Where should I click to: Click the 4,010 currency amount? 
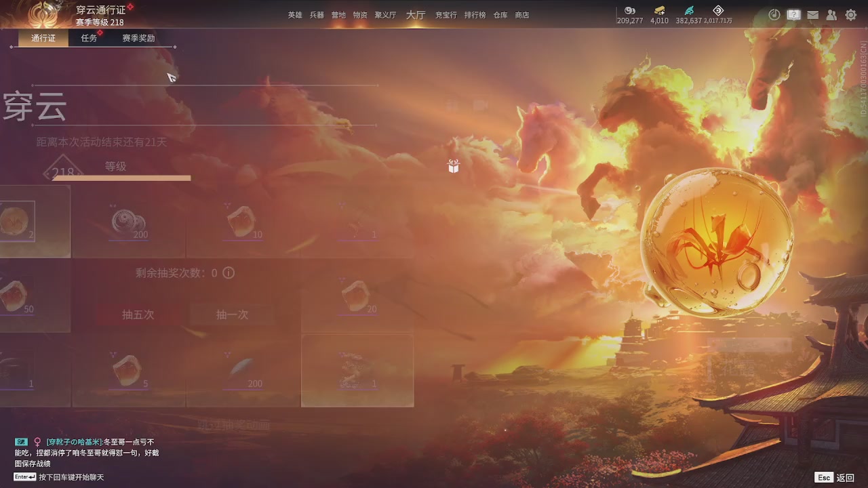659,21
